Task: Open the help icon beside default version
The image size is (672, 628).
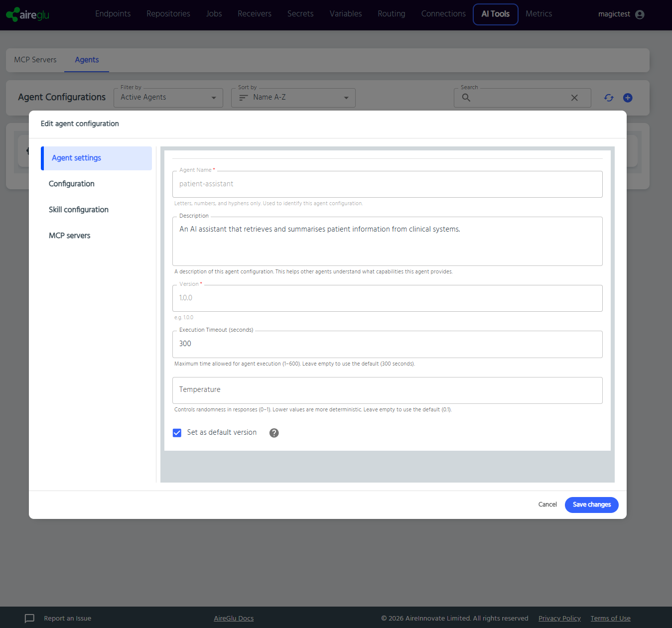Action: click(x=274, y=433)
